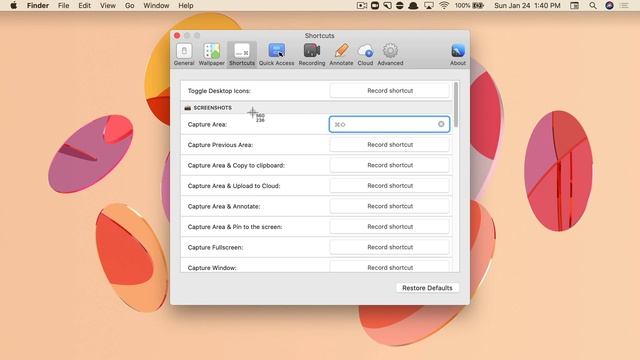
Task: Open the AirPlay display menu icon
Action: coord(429,6)
